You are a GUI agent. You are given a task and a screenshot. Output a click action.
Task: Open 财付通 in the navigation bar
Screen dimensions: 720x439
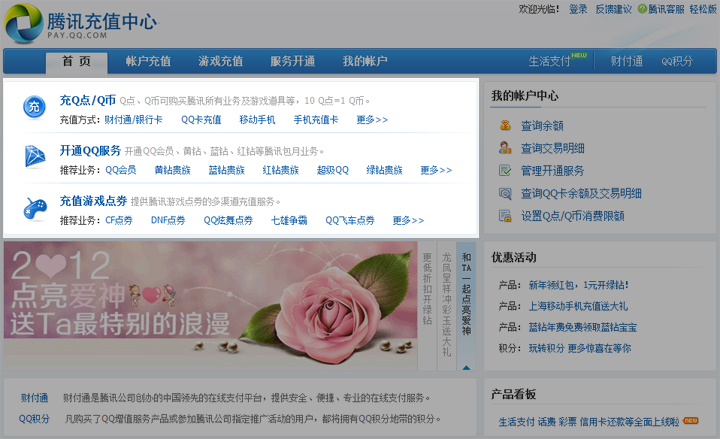pyautogui.click(x=626, y=61)
